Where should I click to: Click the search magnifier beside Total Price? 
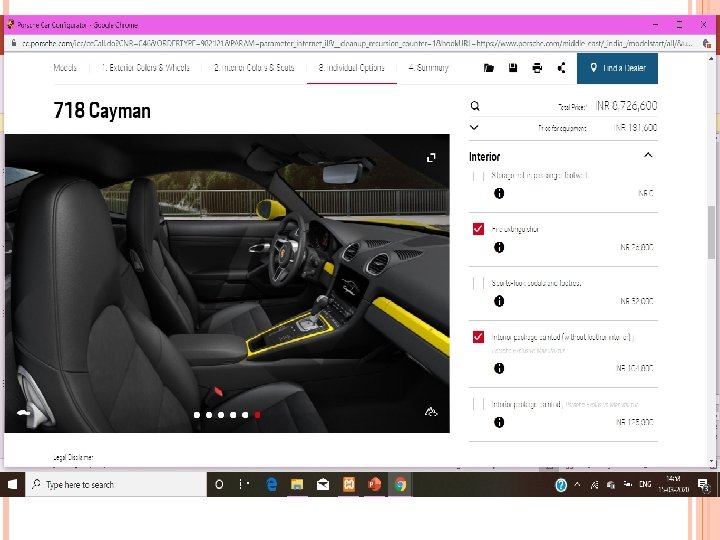point(475,106)
